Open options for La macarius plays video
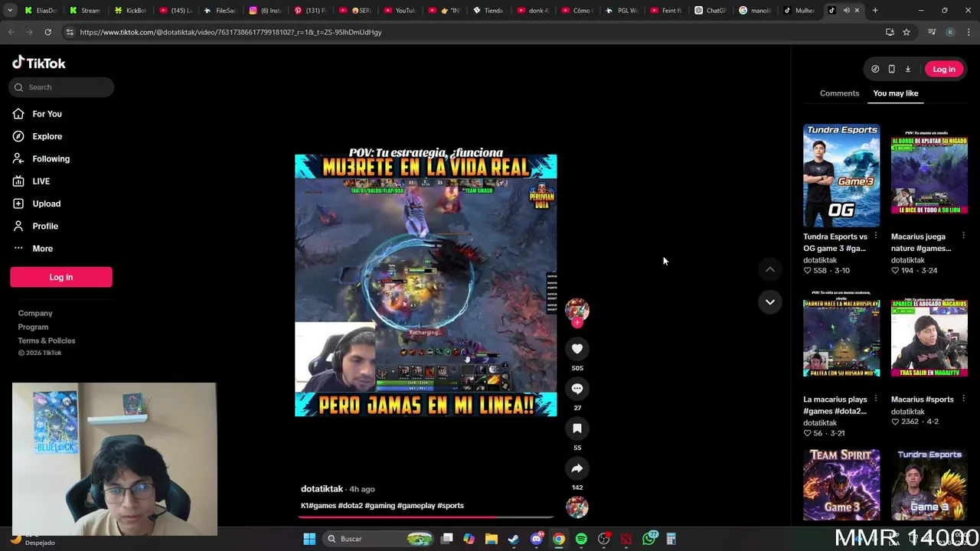 pyautogui.click(x=875, y=399)
